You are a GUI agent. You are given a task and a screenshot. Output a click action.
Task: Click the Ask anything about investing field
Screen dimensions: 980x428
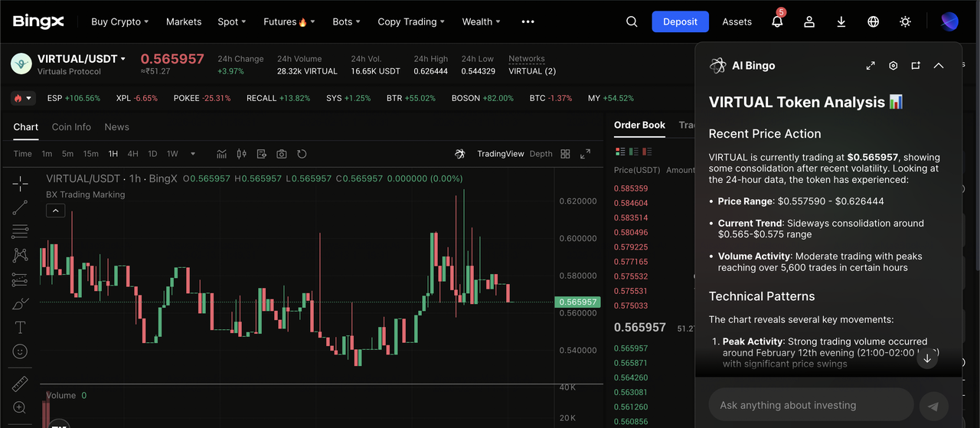[810, 405]
